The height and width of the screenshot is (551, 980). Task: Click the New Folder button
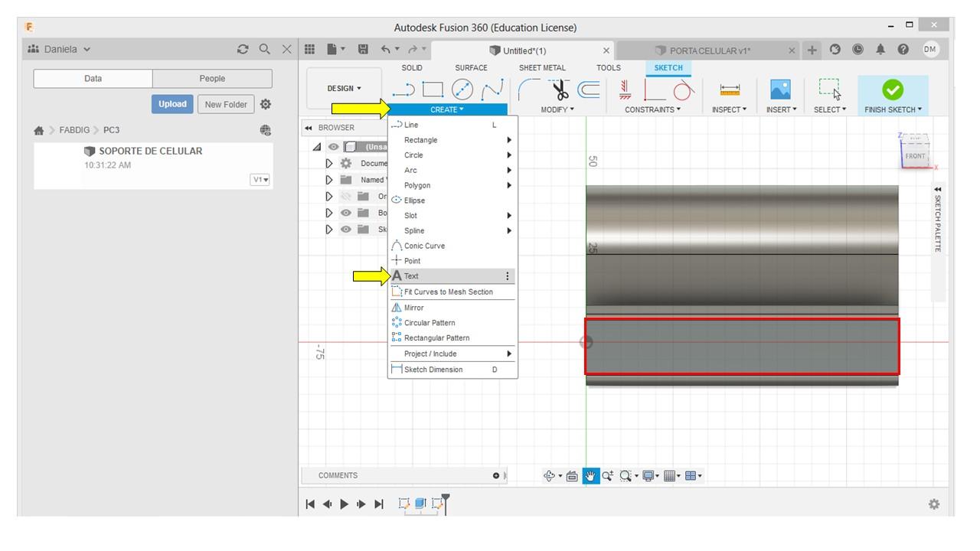[226, 104]
